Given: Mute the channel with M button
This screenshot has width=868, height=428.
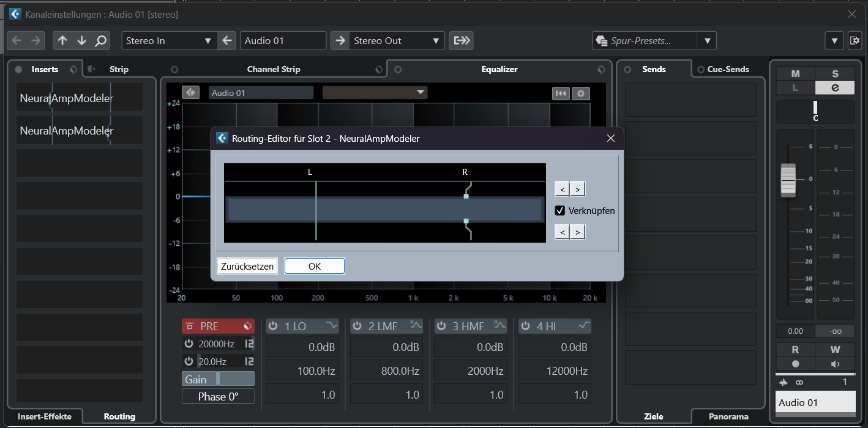Looking at the screenshot, I should point(795,74).
